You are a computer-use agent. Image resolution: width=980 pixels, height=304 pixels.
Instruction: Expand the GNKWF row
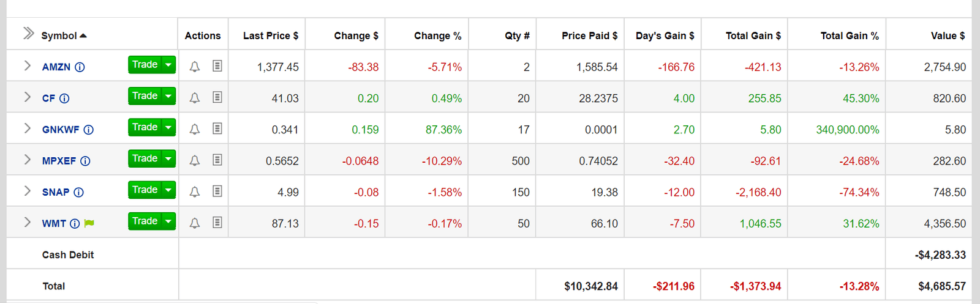pyautogui.click(x=27, y=128)
